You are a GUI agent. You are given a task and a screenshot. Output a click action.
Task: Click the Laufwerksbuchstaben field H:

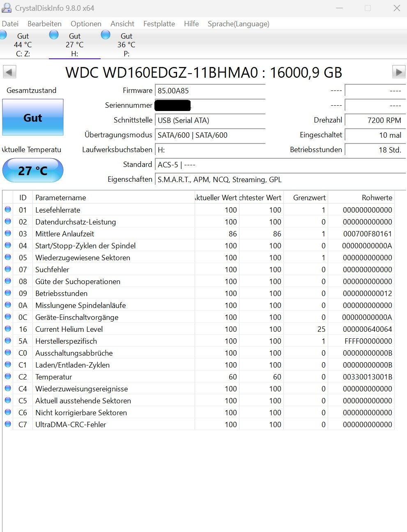click(x=210, y=150)
